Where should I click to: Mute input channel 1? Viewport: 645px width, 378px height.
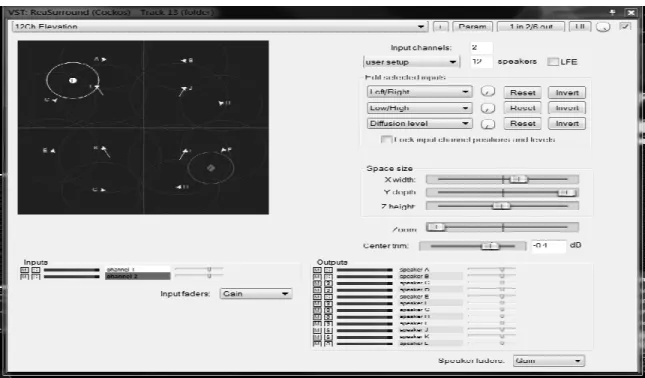click(x=24, y=270)
